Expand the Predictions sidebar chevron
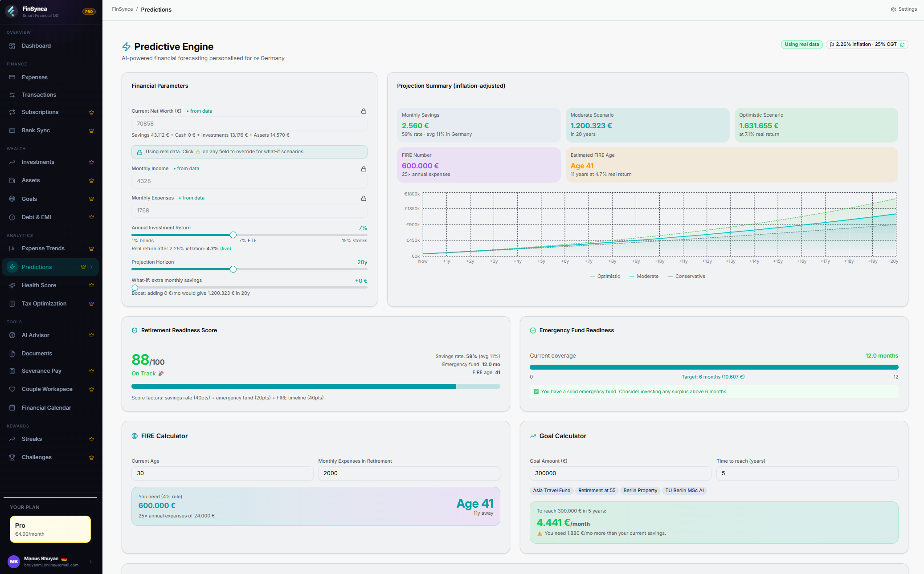Image resolution: width=924 pixels, height=574 pixels. click(91, 267)
